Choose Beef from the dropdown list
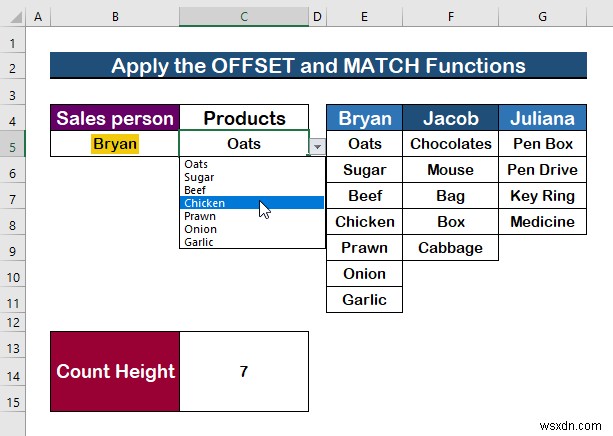 click(252, 190)
